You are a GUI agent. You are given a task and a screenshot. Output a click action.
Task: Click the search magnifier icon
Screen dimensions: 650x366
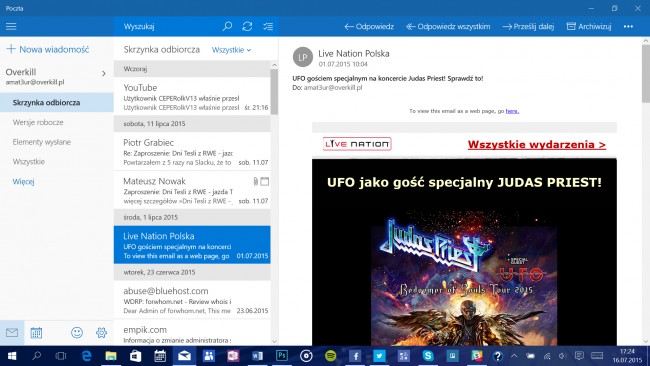pyautogui.click(x=227, y=27)
